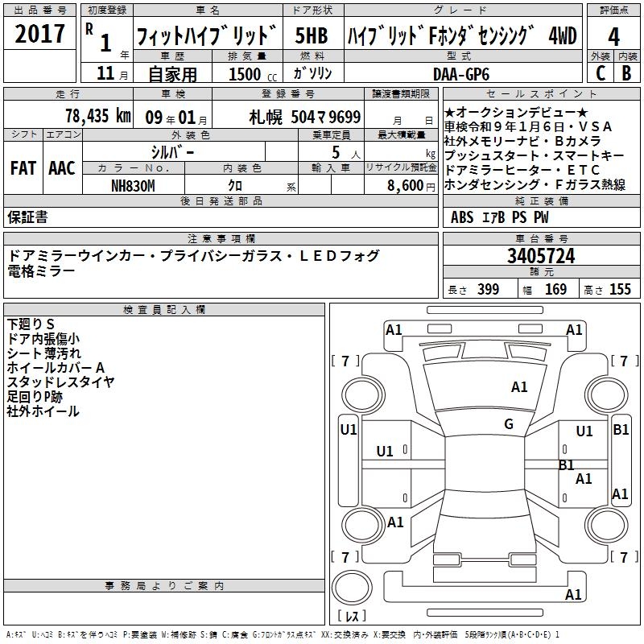The image size is (644, 644).
Task: Select note ドアミラーウインカー・プライバシーガラス・LEDフォグ
Action: (194, 256)
